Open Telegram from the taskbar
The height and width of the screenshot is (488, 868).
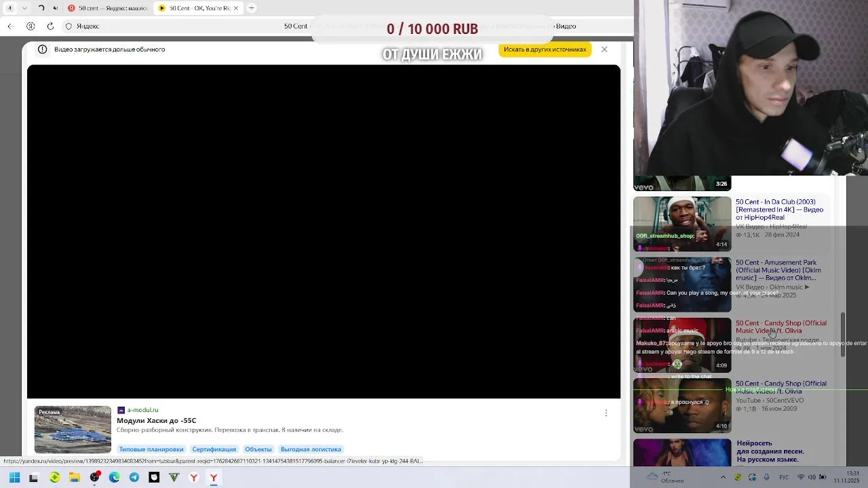coord(134,478)
